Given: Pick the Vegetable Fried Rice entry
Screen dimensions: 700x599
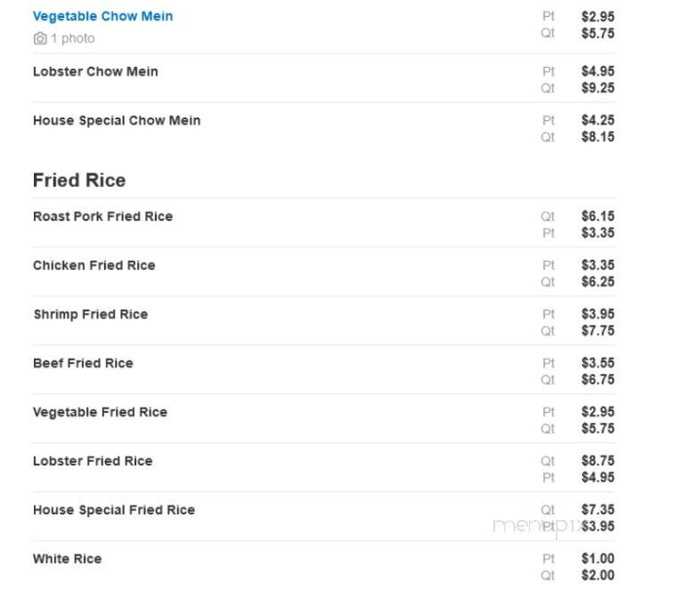Looking at the screenshot, I should (100, 412).
